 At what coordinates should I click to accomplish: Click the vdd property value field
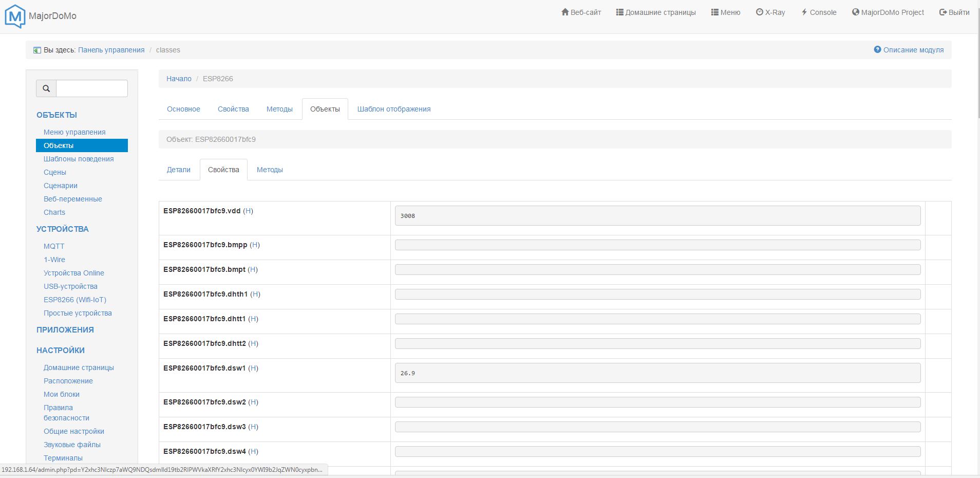657,216
